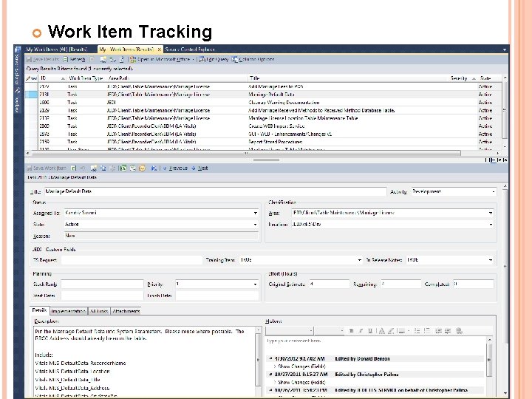Open the All Links tab

point(99,311)
